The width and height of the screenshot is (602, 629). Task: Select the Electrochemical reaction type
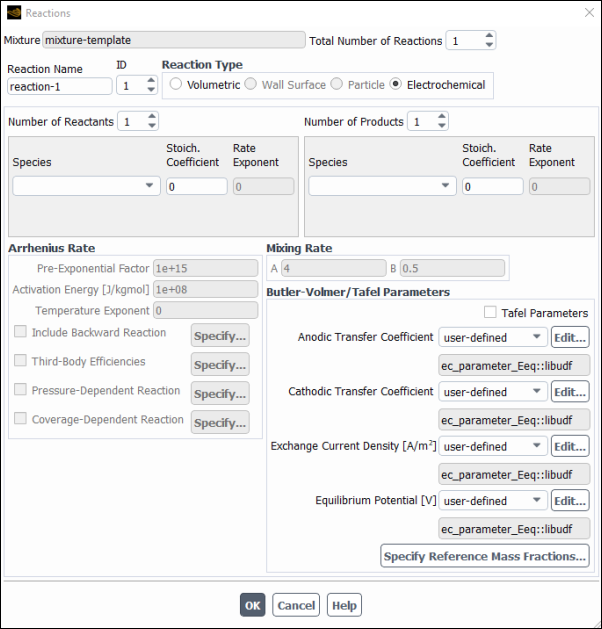(x=395, y=84)
